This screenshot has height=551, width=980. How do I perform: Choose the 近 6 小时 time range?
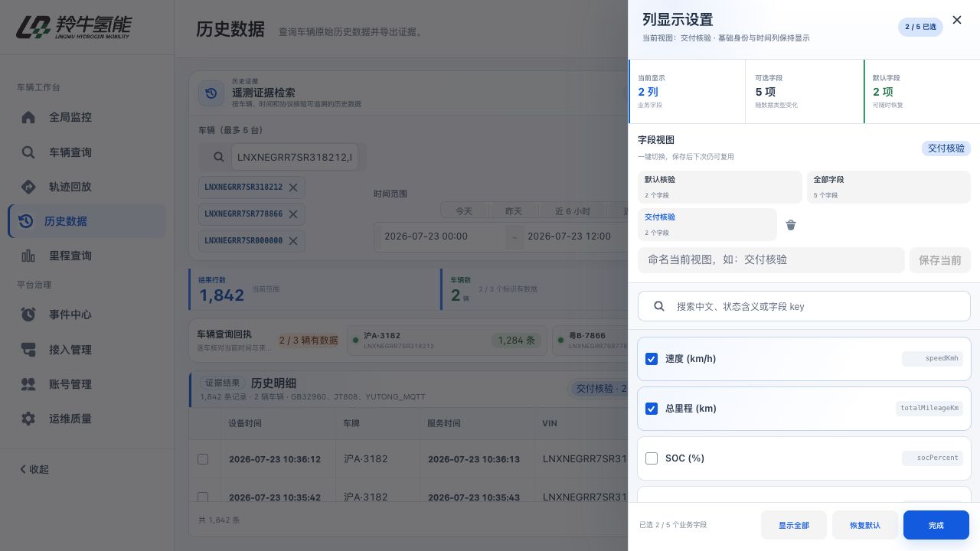pos(573,211)
